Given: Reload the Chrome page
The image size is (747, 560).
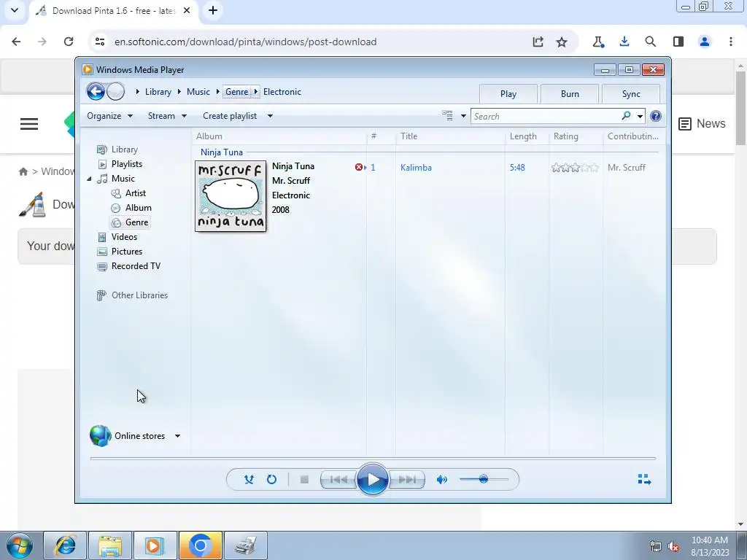Looking at the screenshot, I should (69, 42).
